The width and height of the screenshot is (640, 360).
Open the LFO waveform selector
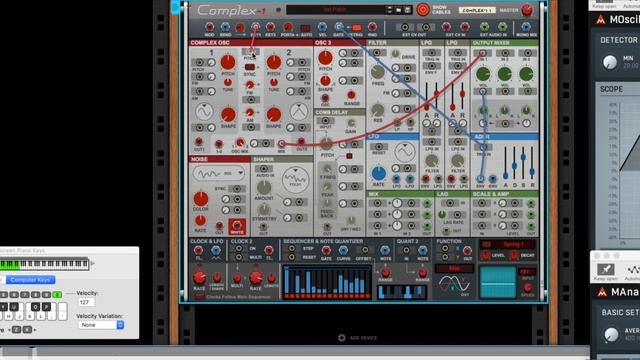(x=404, y=152)
